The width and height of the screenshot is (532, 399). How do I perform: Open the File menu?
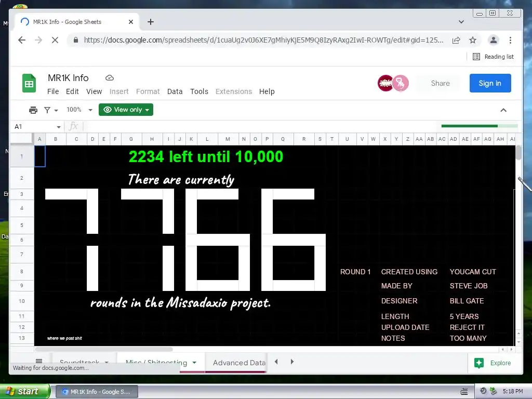[53, 91]
